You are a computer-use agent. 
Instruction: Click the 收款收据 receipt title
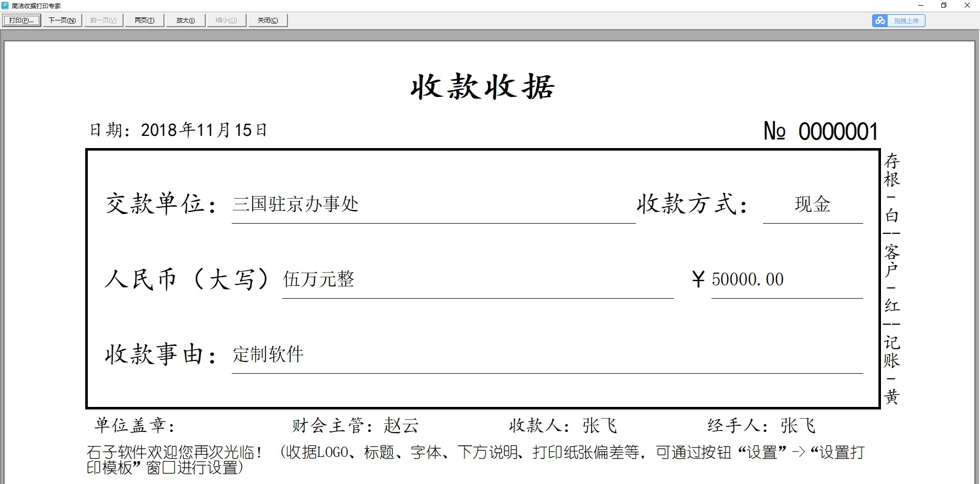pyautogui.click(x=482, y=87)
